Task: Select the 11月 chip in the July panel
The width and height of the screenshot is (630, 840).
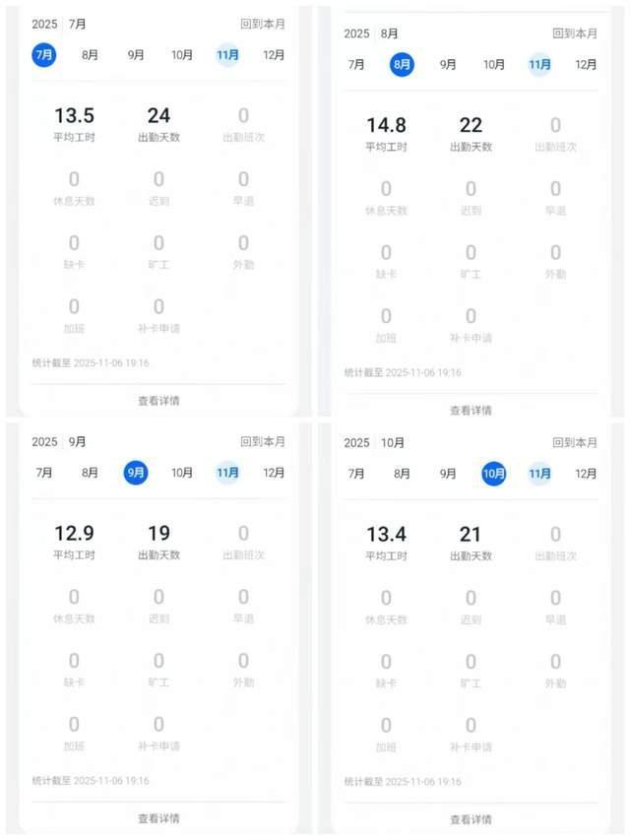Action: pyautogui.click(x=227, y=56)
